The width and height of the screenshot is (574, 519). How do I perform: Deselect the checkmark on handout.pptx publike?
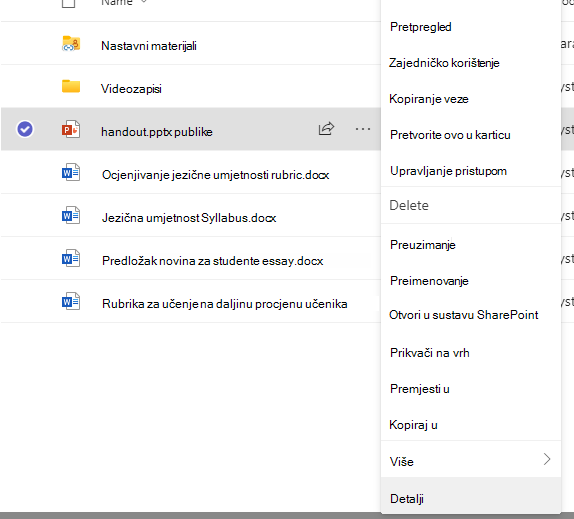[x=25, y=129]
